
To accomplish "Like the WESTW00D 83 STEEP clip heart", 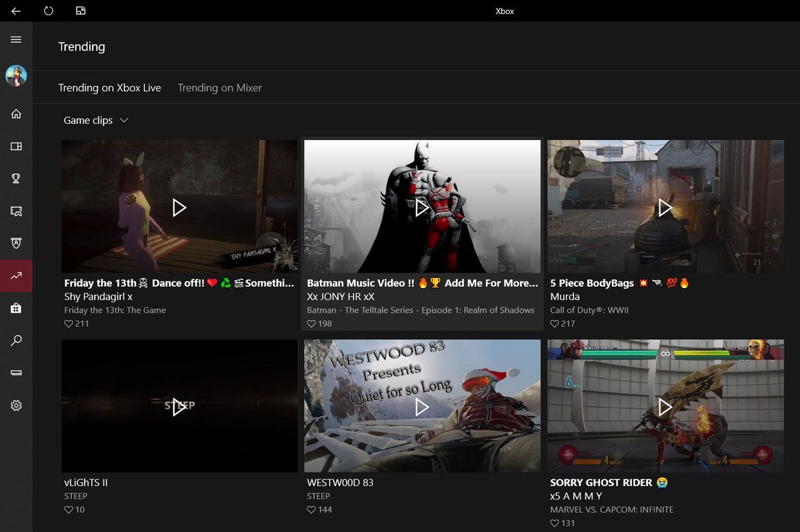I will (311, 509).
